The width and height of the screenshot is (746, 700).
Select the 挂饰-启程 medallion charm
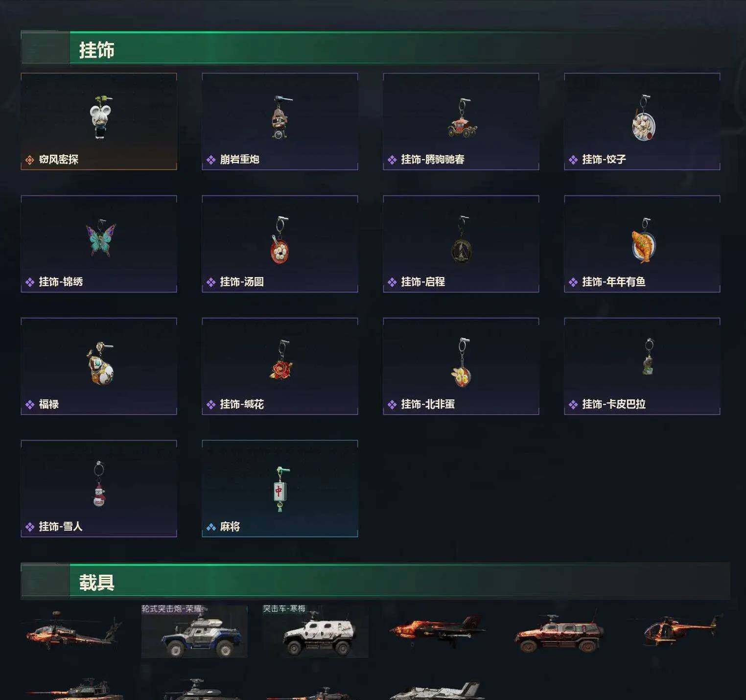pos(462,240)
